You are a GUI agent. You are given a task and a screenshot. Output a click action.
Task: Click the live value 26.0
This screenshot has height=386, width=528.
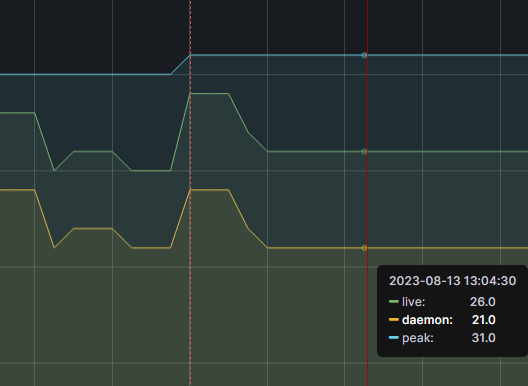483,302
